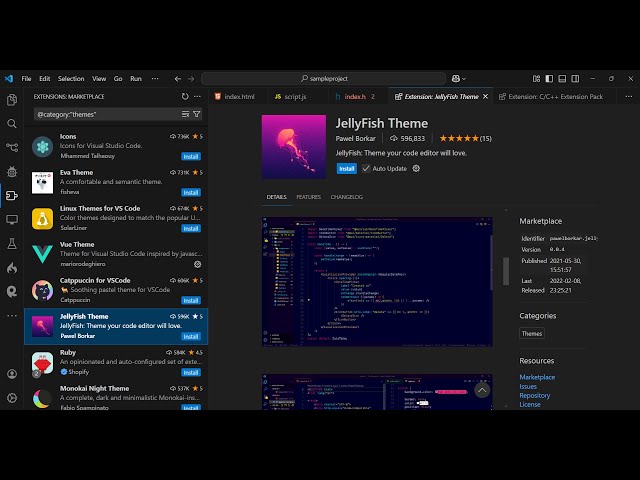Screen dimensions: 640x480
Task: Open the CHANGELOG tab of the extension
Action: (346, 197)
